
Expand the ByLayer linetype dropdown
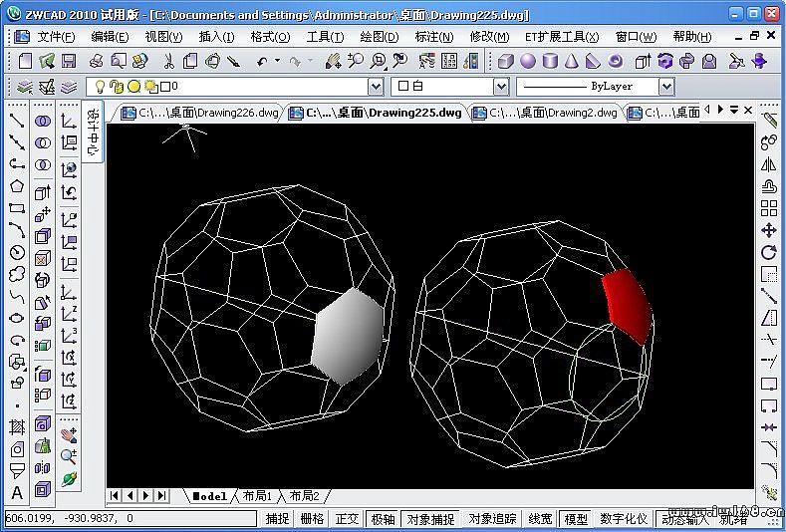coord(665,88)
